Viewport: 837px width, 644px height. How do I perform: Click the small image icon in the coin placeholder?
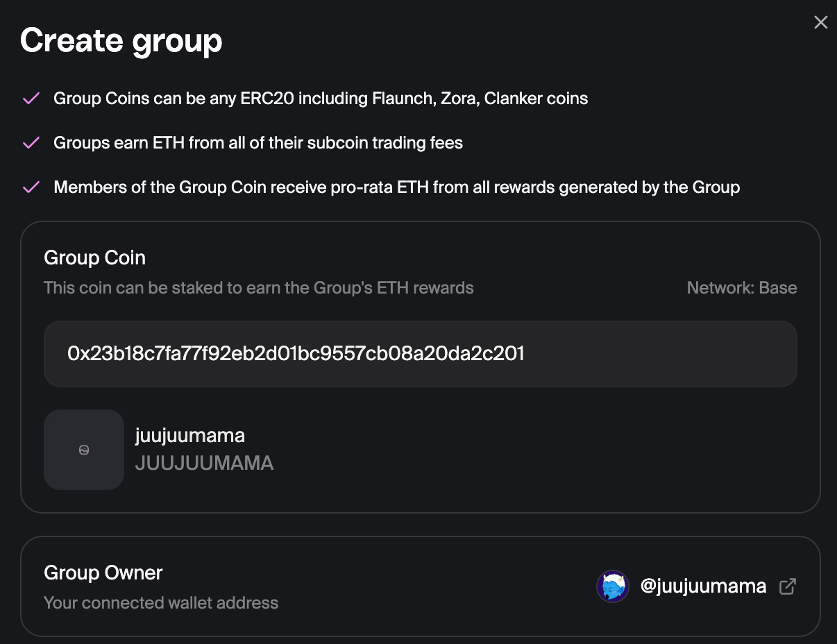click(x=84, y=450)
